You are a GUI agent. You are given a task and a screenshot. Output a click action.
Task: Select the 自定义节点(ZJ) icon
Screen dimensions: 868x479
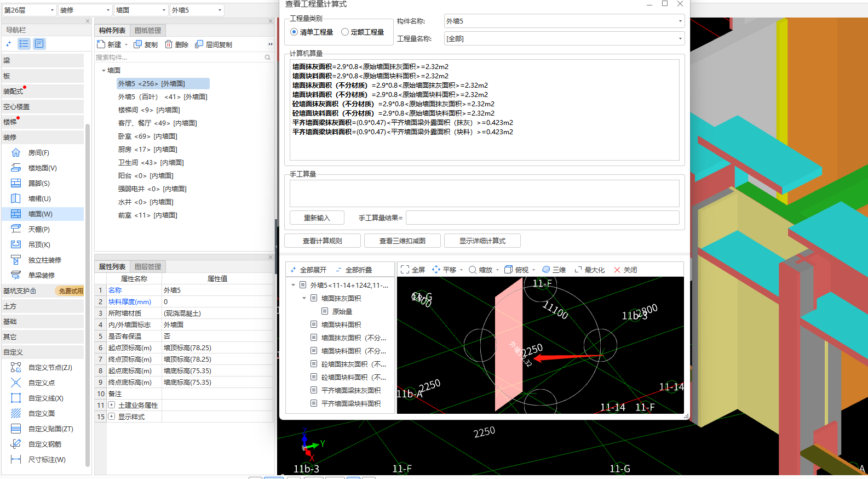pyautogui.click(x=16, y=368)
